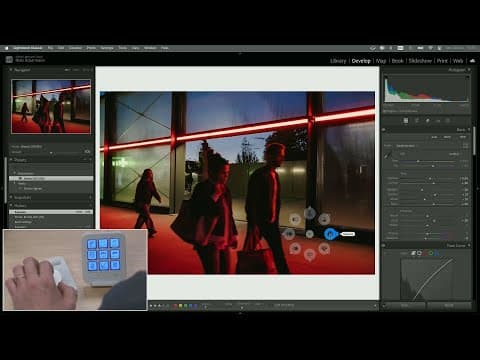Click the Previous button
The image size is (480, 360).
click(404, 305)
